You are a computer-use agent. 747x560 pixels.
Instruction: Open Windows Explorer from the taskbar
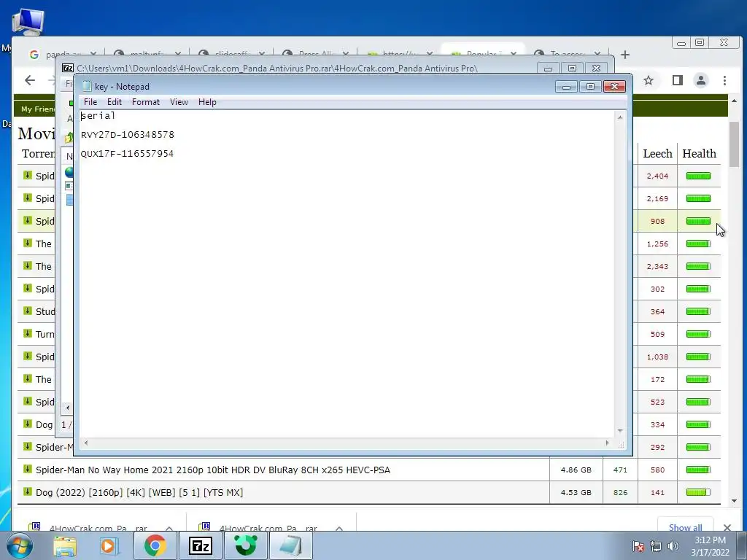point(65,546)
